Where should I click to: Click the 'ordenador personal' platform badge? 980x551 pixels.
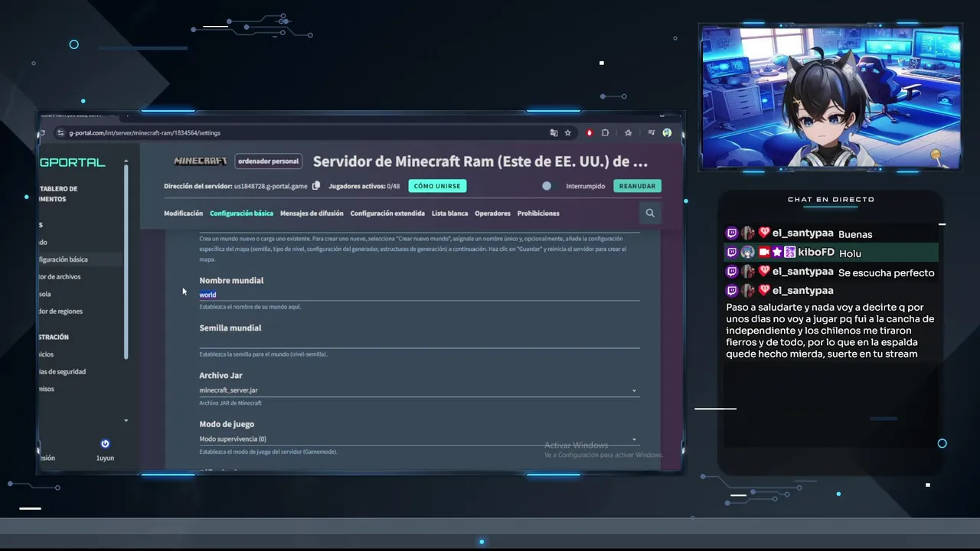click(268, 161)
